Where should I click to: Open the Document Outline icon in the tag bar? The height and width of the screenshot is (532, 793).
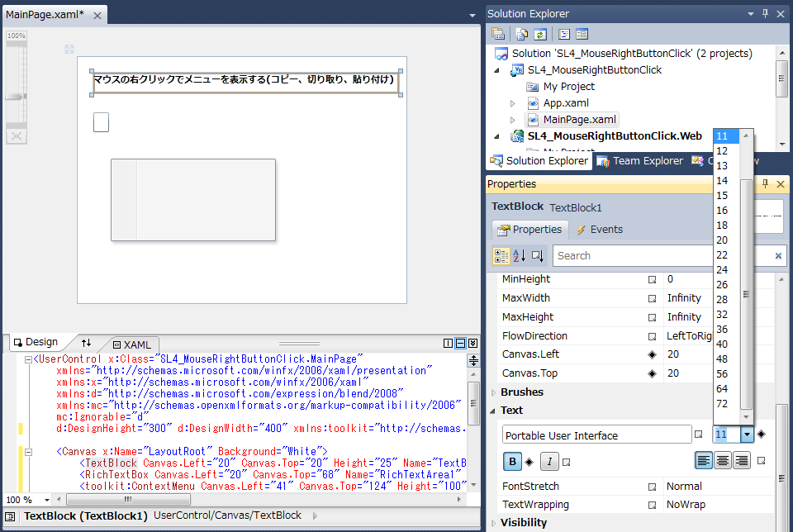point(10,516)
